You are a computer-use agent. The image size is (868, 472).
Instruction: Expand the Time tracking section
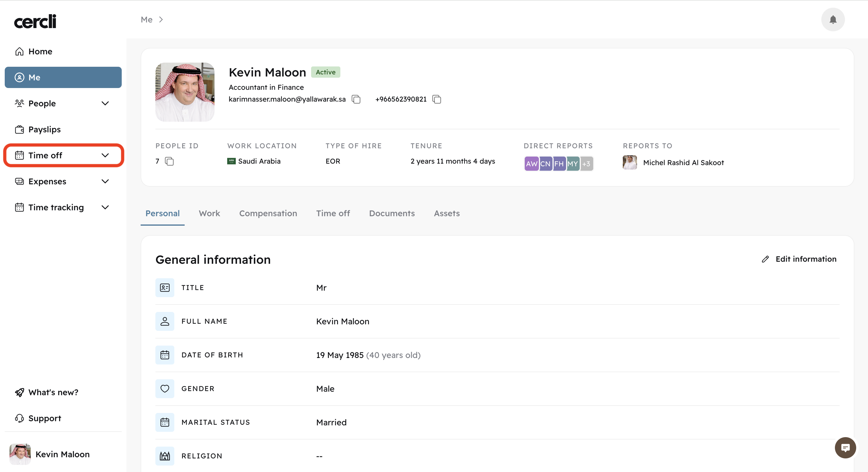coord(105,207)
